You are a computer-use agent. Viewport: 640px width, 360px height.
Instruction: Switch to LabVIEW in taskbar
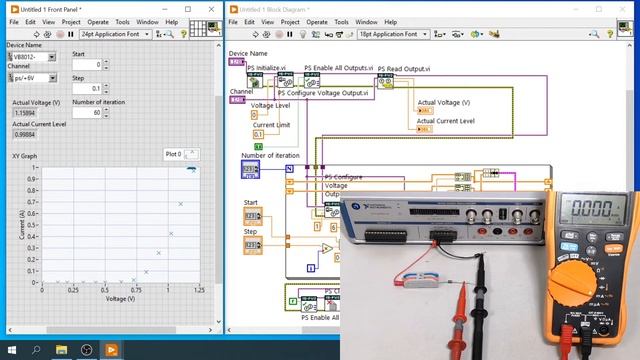[x=111, y=350]
